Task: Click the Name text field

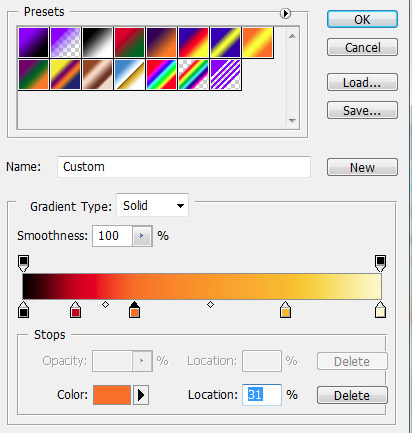Action: tap(184, 167)
